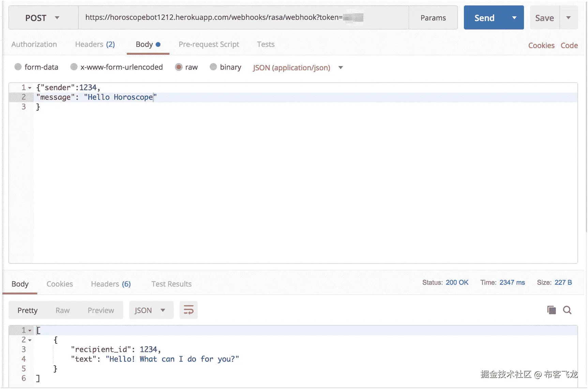Viewport: 588px width, 389px height.
Task: Select the form-data radio option
Action: pos(18,67)
